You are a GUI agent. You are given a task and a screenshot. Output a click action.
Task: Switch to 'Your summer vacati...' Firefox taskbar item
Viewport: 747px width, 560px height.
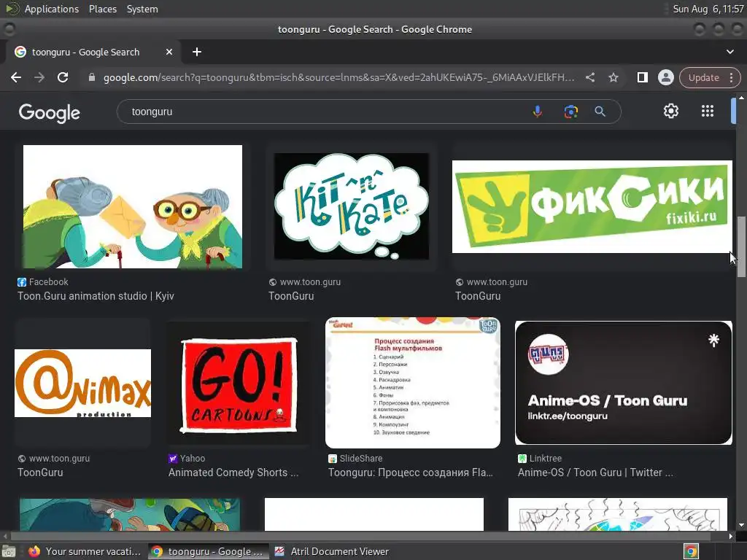(x=85, y=551)
